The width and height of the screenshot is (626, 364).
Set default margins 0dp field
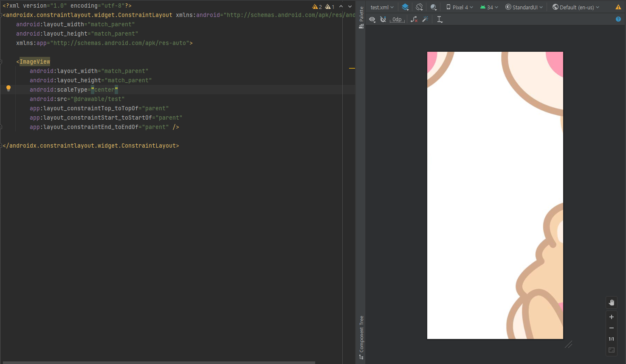click(397, 20)
